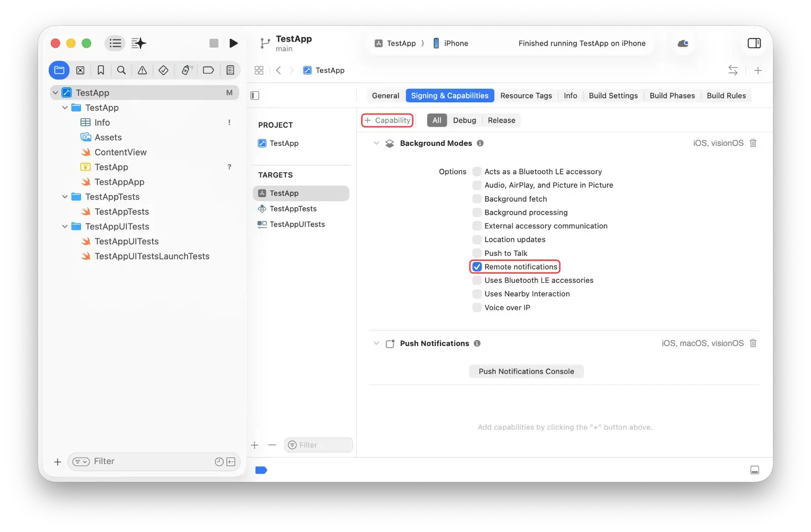The image size is (811, 532).
Task: Collapse the Background Modes section
Action: (376, 143)
